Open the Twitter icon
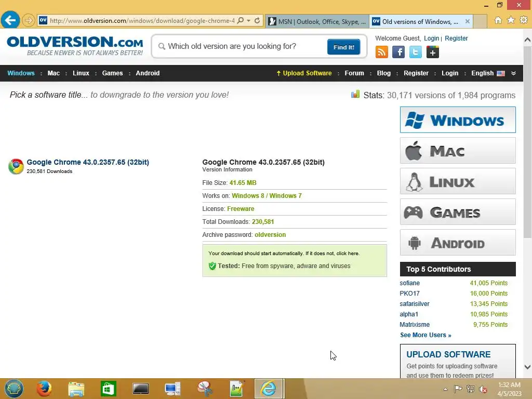 [x=415, y=52]
